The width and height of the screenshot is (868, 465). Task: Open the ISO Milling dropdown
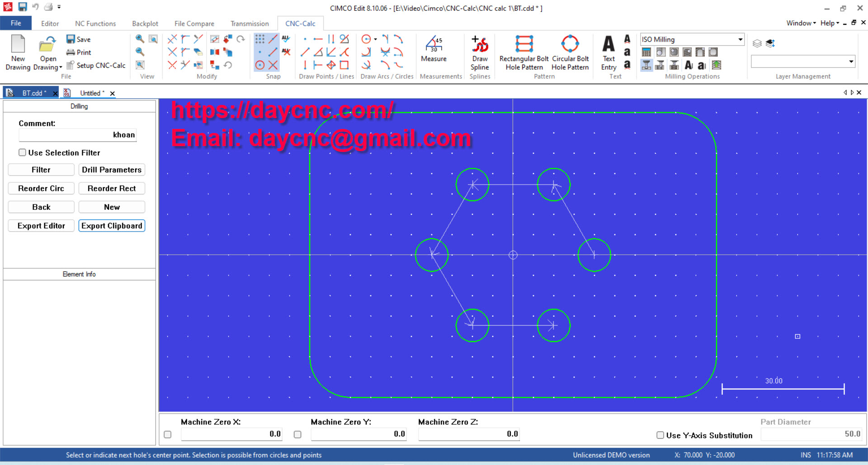click(740, 39)
